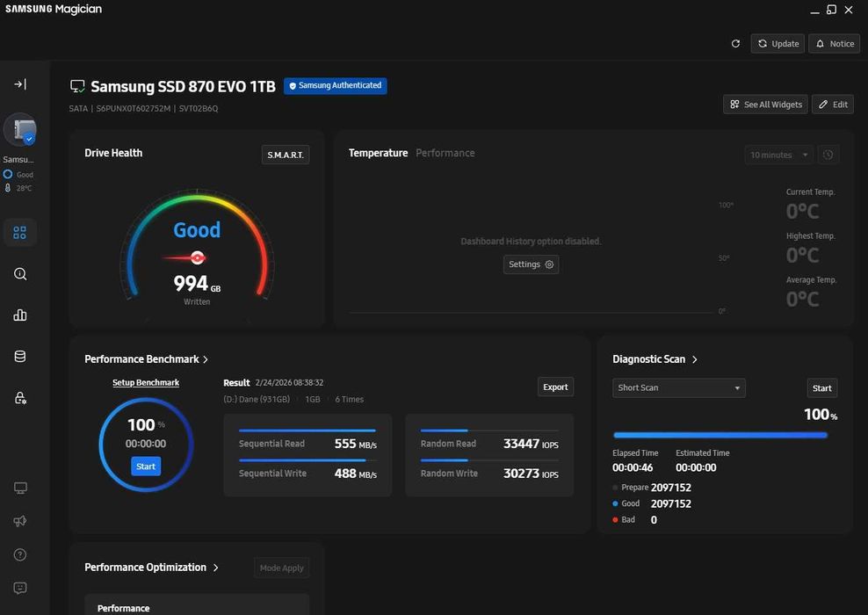
Task: Open the feedback chat icon in sidebar
Action: tap(20, 588)
